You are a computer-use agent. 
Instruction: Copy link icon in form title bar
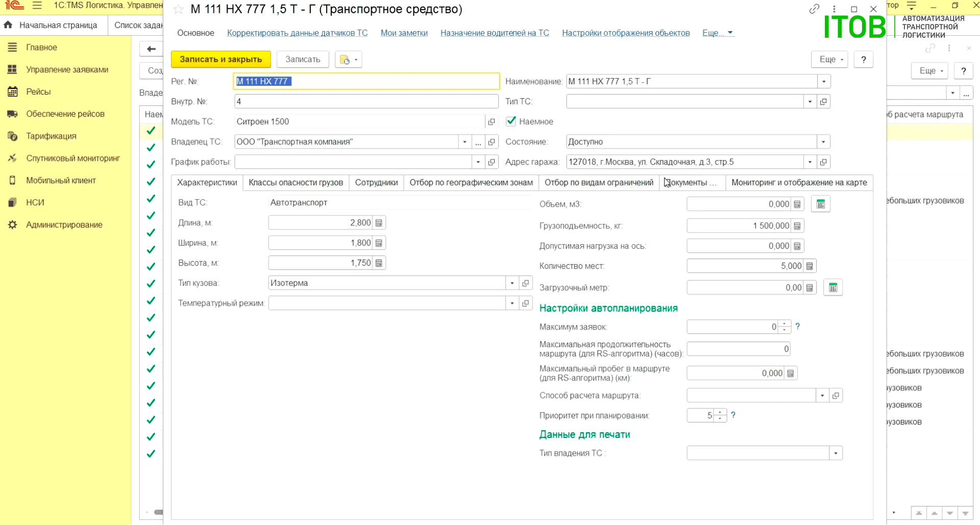814,9
